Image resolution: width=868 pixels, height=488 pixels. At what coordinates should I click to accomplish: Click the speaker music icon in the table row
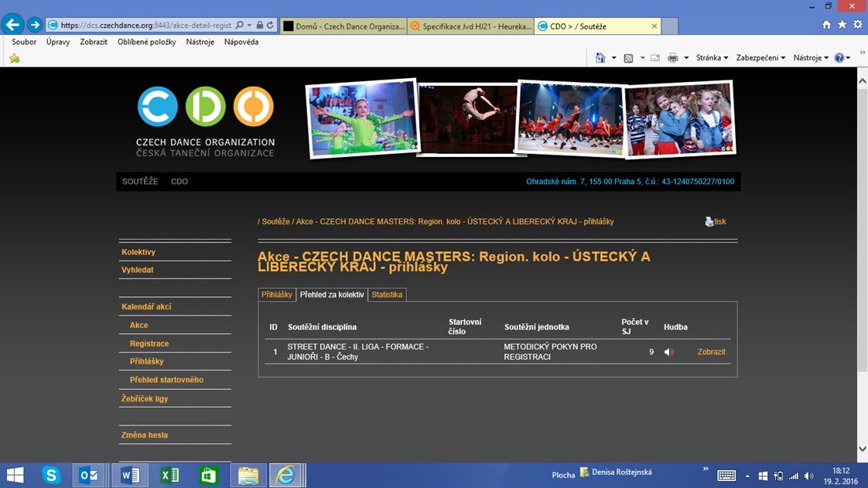click(x=668, y=352)
